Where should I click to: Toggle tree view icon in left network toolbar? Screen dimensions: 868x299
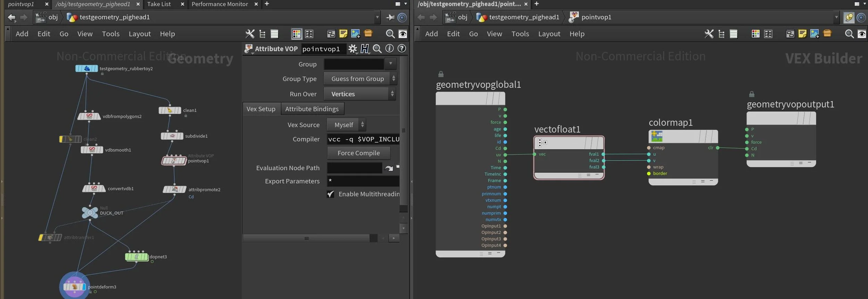[262, 34]
